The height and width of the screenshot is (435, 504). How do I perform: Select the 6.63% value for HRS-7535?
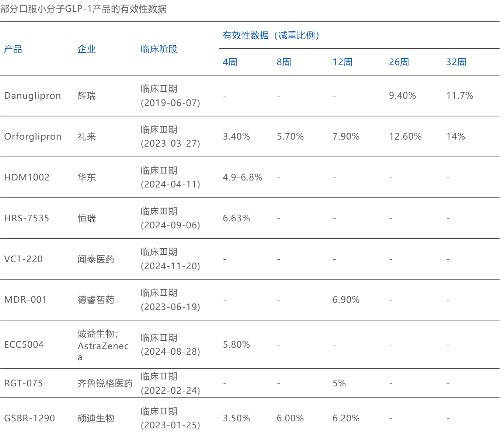236,218
